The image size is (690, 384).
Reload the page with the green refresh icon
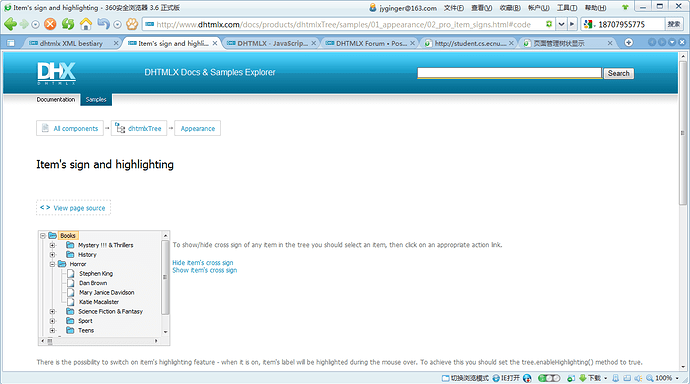coord(68,24)
